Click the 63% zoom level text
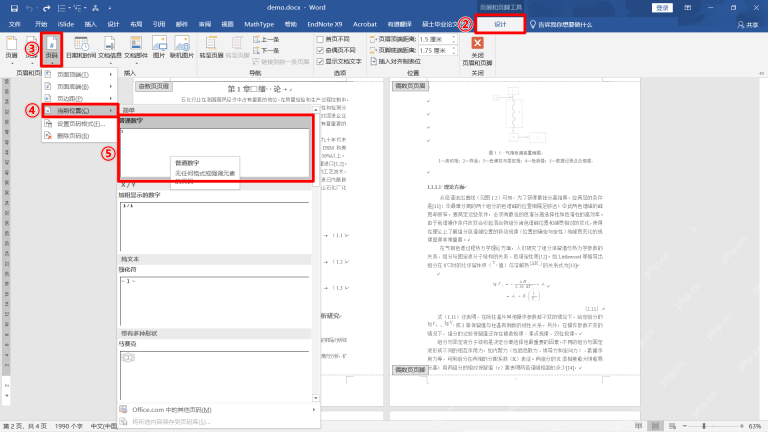This screenshot has width=768, height=432. [x=755, y=426]
